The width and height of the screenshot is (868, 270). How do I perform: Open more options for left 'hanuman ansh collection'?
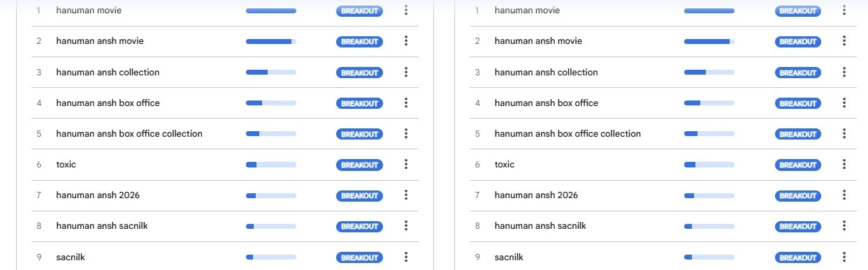[x=406, y=72]
